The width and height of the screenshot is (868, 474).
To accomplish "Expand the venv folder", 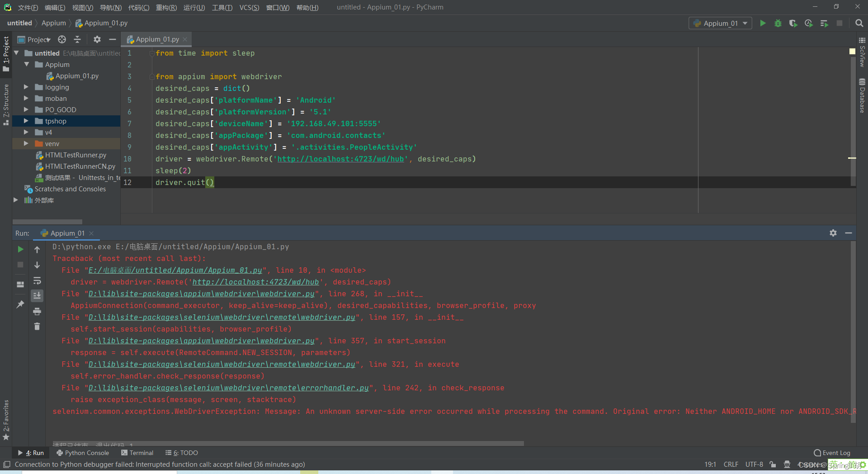I will pyautogui.click(x=26, y=143).
